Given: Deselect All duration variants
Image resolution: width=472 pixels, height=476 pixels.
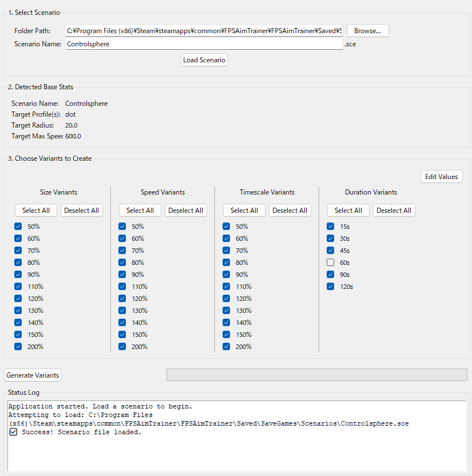Looking at the screenshot, I should [394, 210].
